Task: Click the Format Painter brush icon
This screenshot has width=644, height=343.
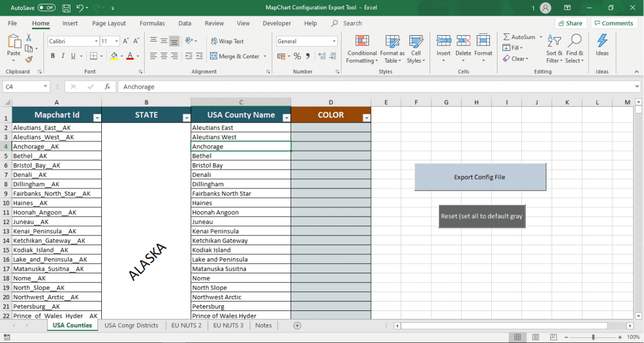Action: point(29,60)
